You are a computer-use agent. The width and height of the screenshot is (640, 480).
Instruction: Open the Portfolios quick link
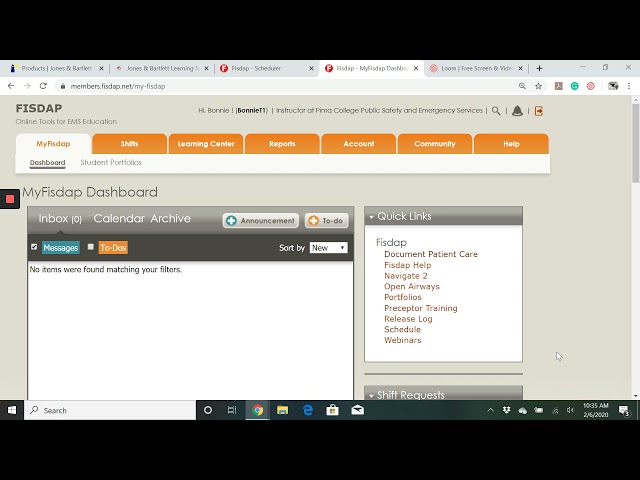402,297
